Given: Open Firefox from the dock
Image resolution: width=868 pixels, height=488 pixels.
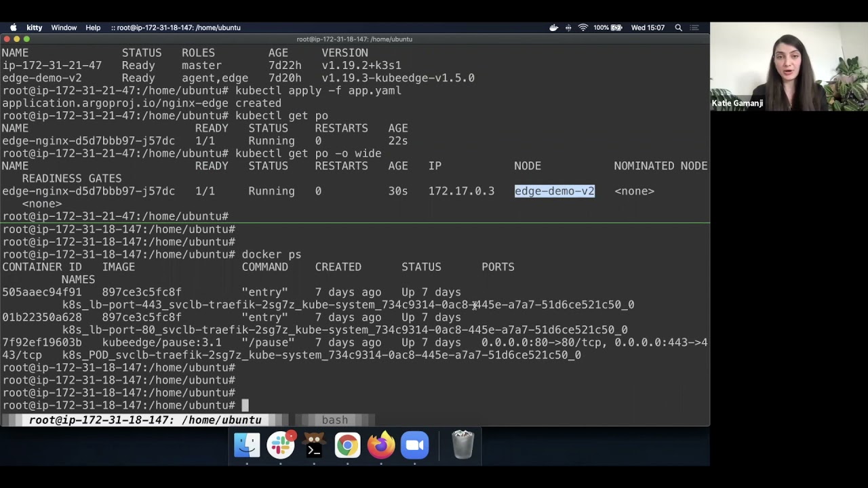Looking at the screenshot, I should click(x=380, y=445).
